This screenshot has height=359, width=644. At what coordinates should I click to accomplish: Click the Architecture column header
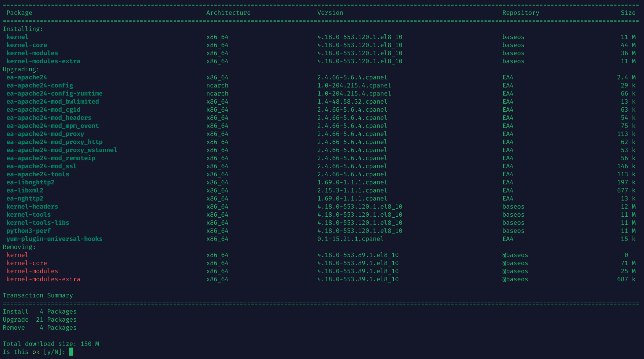228,13
